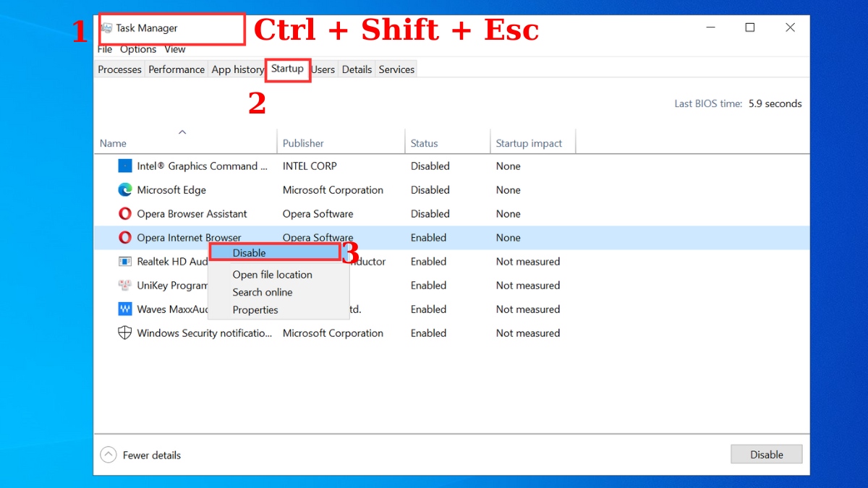Switch to the Services tab

point(396,69)
